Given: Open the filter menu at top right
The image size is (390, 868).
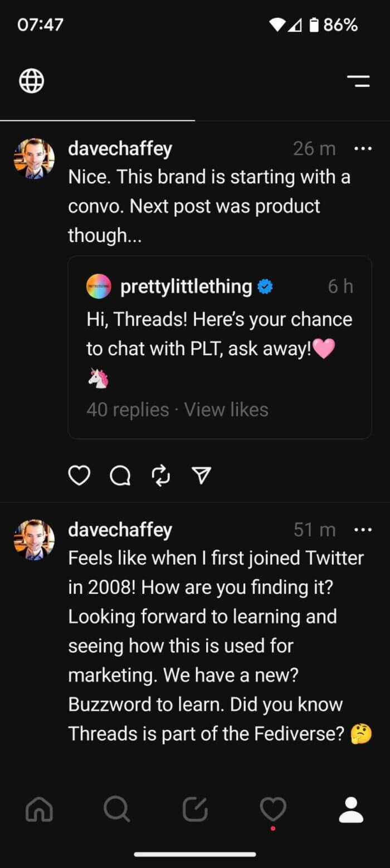Looking at the screenshot, I should (x=358, y=80).
